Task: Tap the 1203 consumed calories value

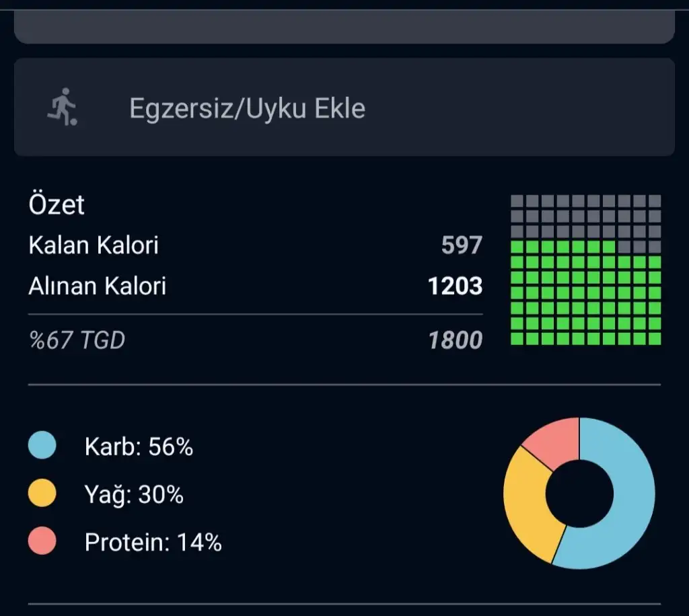Action: [456, 286]
